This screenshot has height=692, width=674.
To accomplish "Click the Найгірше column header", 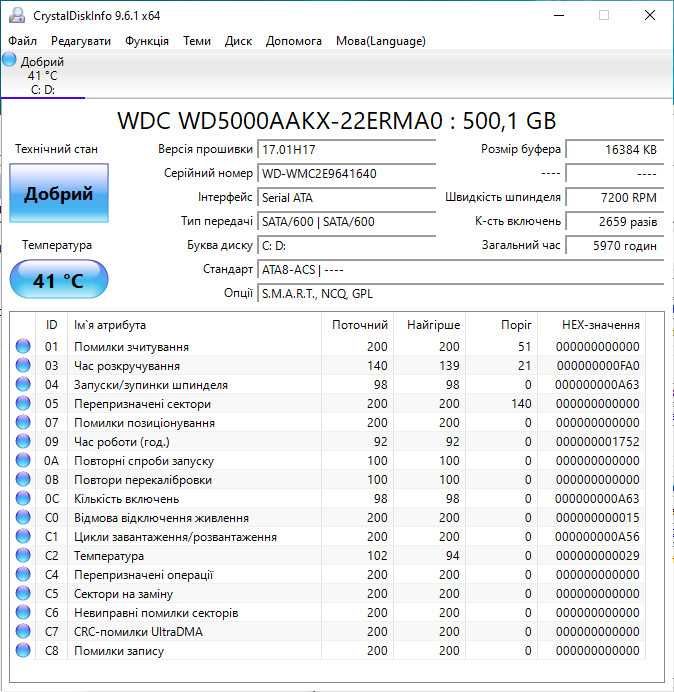I will tap(430, 325).
